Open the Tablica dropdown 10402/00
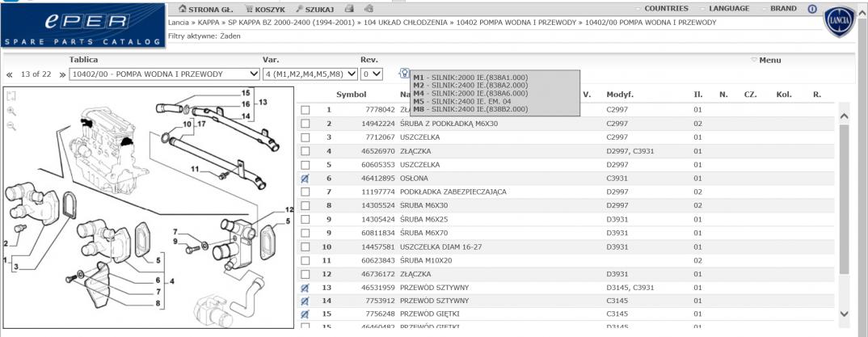 (x=164, y=74)
